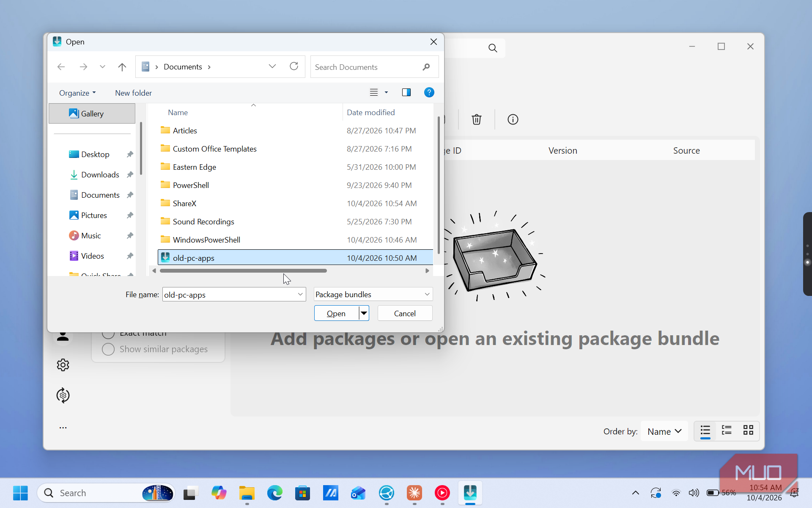
Task: Click the Open button
Action: (x=336, y=313)
